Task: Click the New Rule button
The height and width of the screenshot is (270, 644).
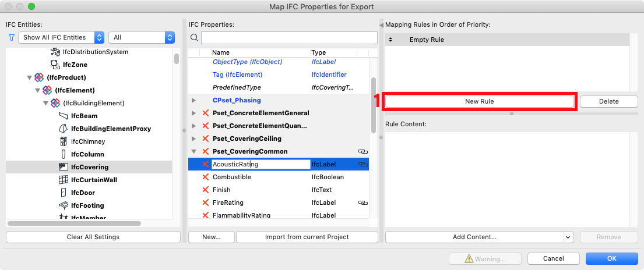Action: [x=479, y=101]
